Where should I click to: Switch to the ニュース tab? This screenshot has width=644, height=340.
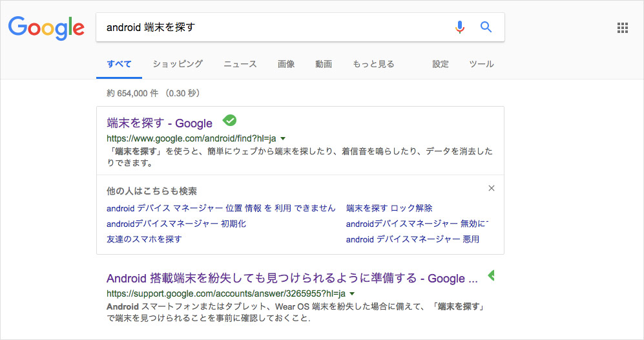(240, 64)
